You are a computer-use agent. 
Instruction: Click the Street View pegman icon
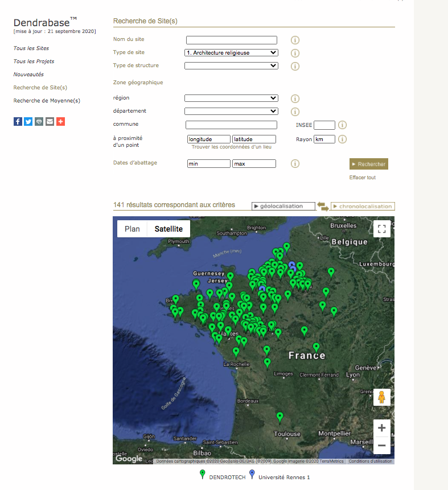[382, 397]
